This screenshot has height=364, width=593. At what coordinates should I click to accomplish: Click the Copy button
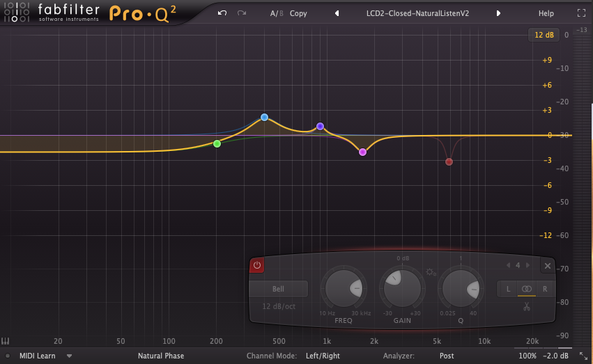tap(298, 13)
